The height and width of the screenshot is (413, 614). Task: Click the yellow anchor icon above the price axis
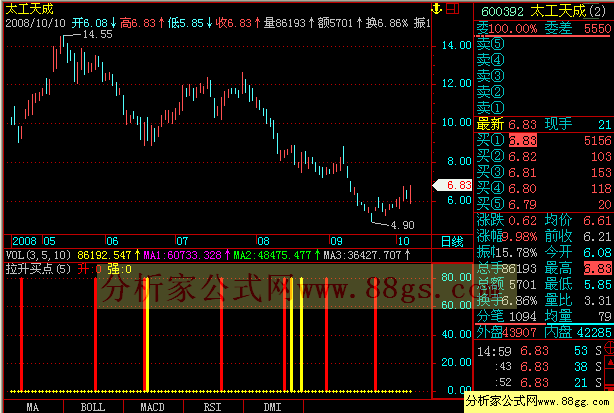pos(436,8)
